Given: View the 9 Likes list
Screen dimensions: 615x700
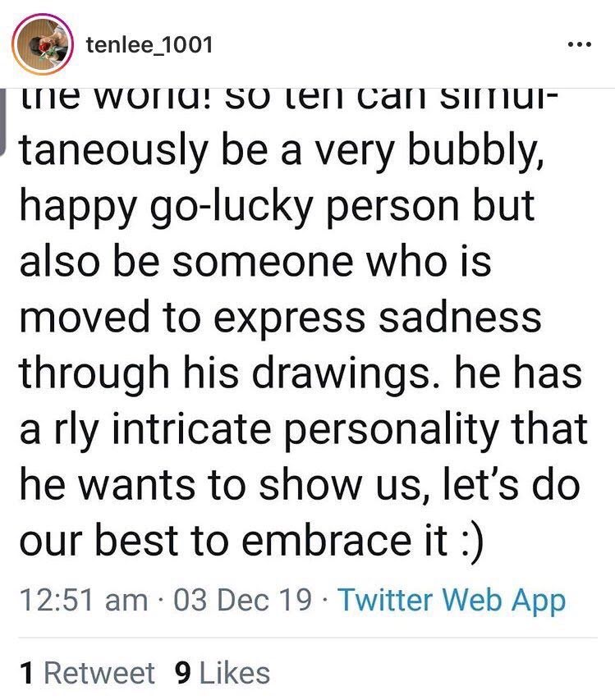Looking at the screenshot, I should tap(222, 674).
